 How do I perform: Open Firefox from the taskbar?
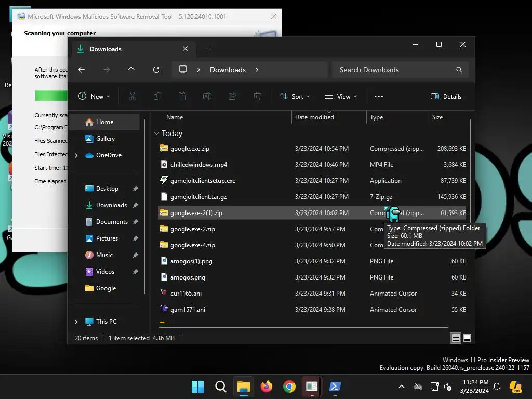pyautogui.click(x=267, y=387)
